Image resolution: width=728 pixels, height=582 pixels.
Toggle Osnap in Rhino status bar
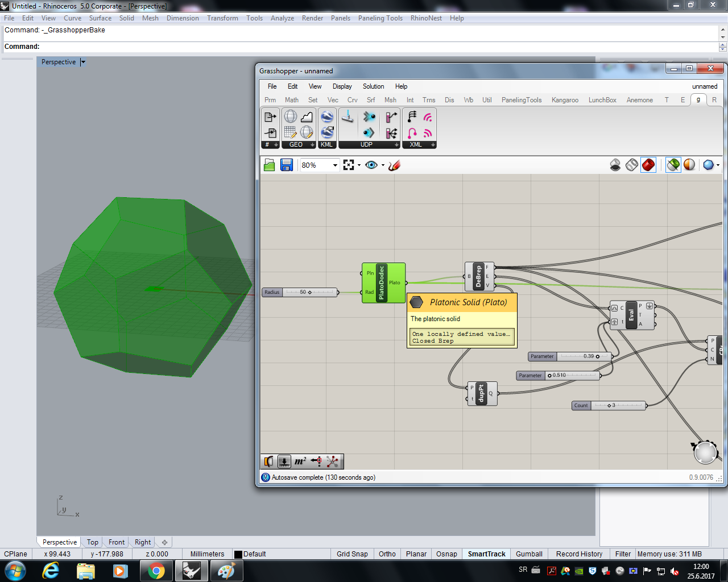[x=446, y=554]
